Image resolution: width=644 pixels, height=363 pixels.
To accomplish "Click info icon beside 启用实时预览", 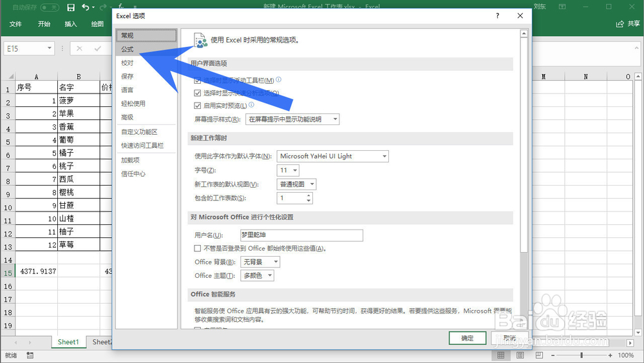I will tap(251, 105).
